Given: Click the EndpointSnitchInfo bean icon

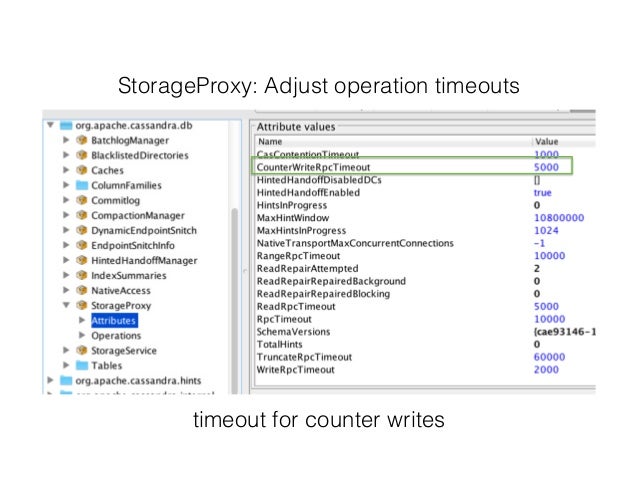Looking at the screenshot, I should click(82, 245).
